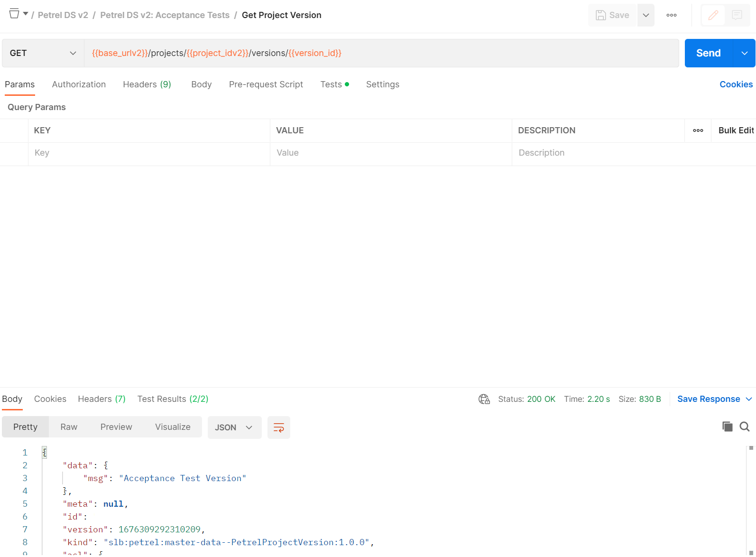Expand the Send options arrow
This screenshot has width=756, height=557.
point(745,53)
